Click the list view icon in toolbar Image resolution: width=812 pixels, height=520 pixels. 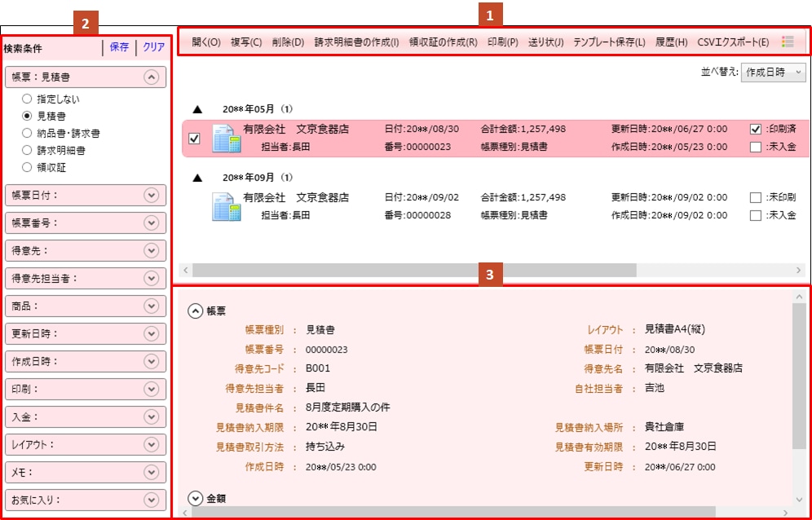click(787, 42)
